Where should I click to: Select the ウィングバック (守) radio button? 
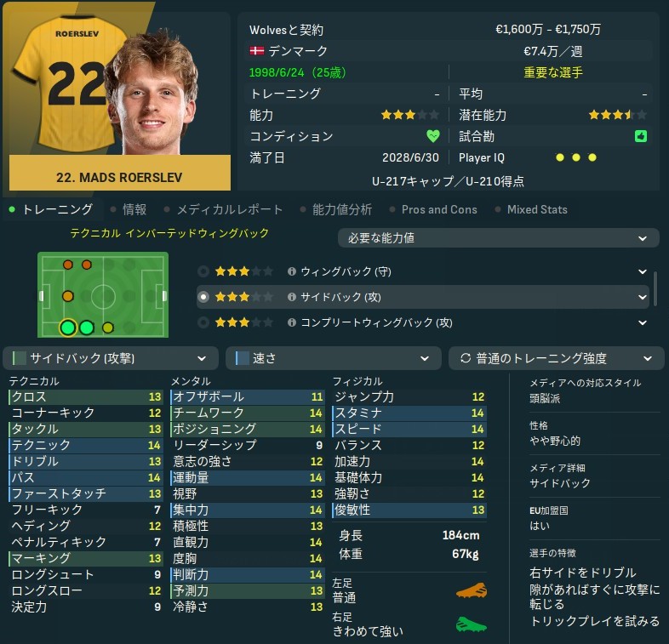click(x=203, y=271)
